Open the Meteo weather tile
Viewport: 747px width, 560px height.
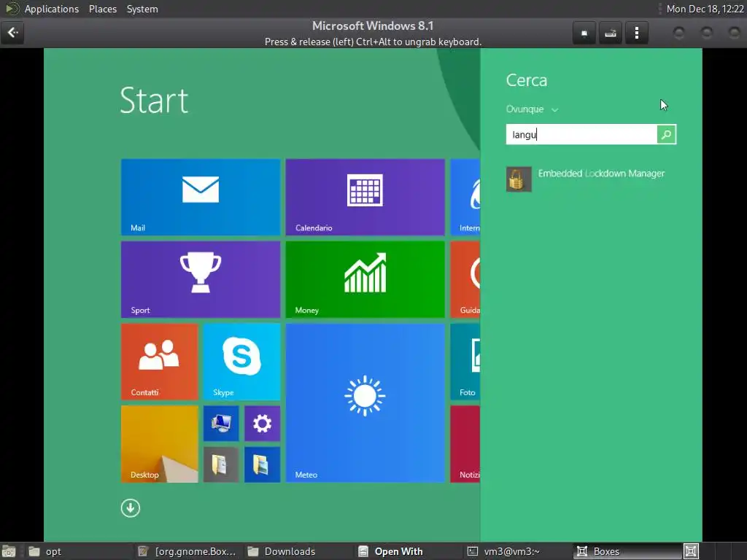click(x=365, y=402)
